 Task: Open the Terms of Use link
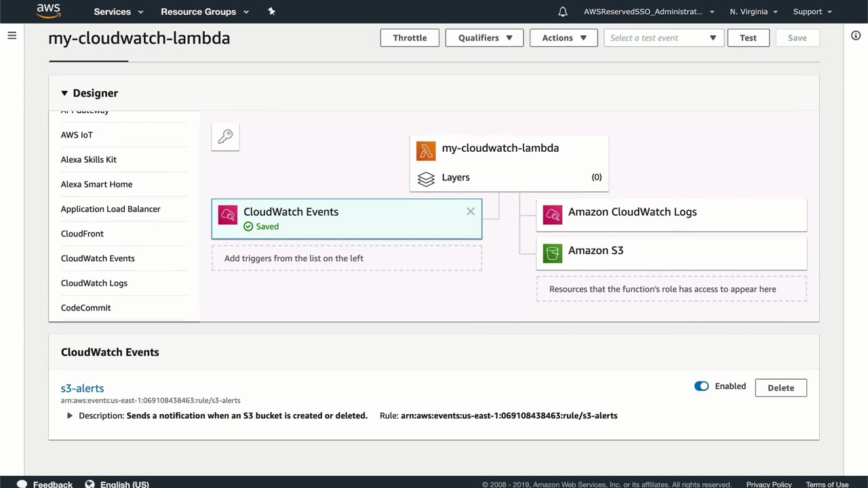coord(827,485)
